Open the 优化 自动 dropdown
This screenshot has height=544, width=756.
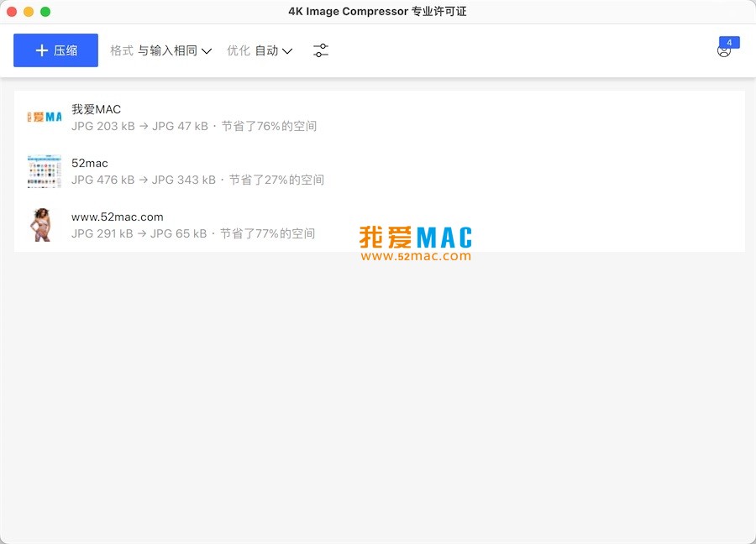tap(260, 50)
